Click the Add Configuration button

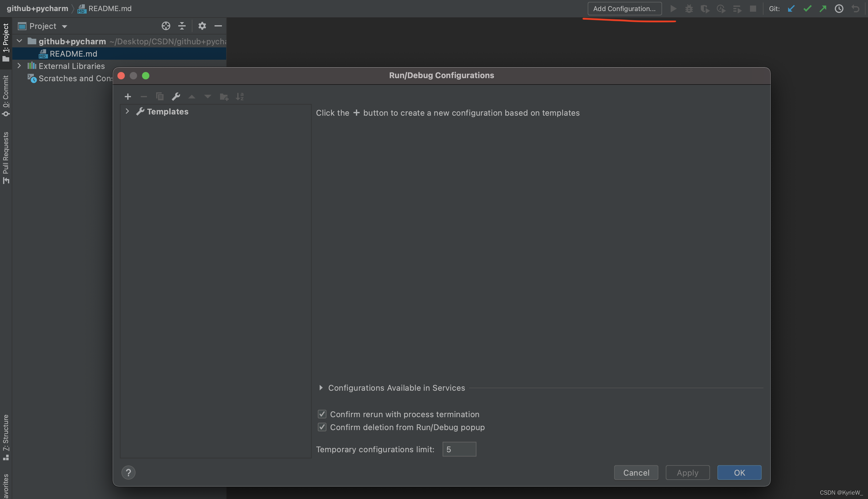pyautogui.click(x=624, y=9)
